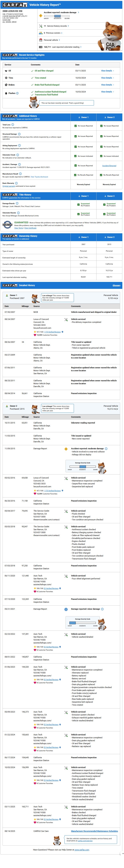
Task: Select Owner 1 column header in Title History
Action: click(x=83, y=196)
